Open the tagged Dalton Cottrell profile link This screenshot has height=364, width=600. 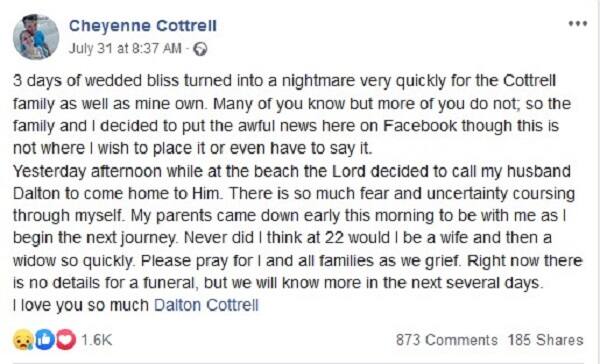tap(206, 305)
